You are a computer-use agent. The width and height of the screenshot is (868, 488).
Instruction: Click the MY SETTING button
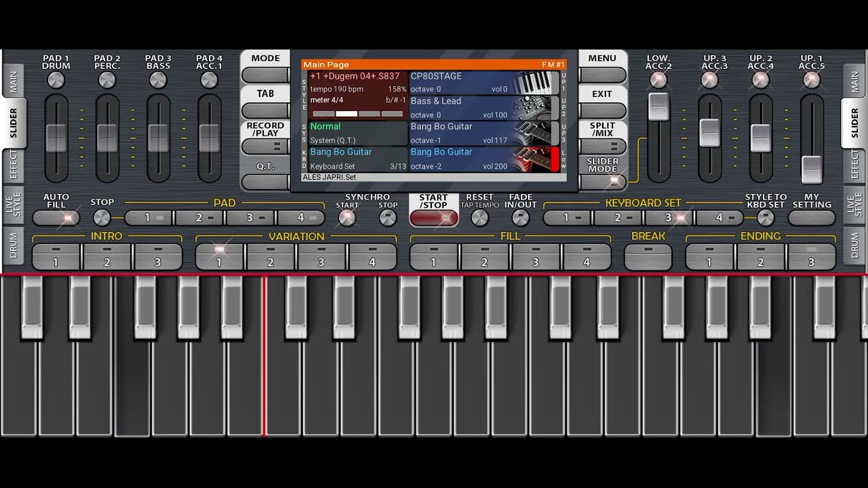[x=812, y=218]
